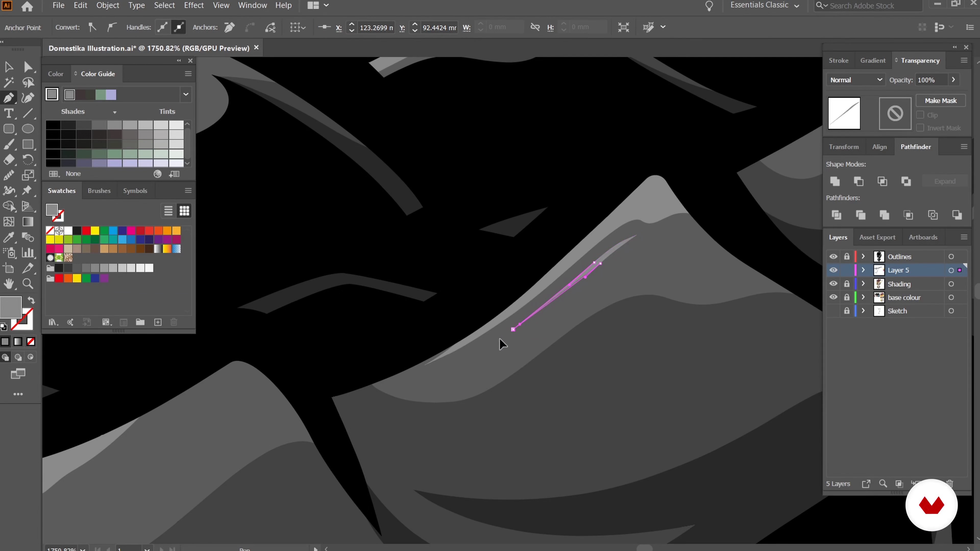Enable the Clip checkbox
The image size is (980, 551).
(920, 115)
